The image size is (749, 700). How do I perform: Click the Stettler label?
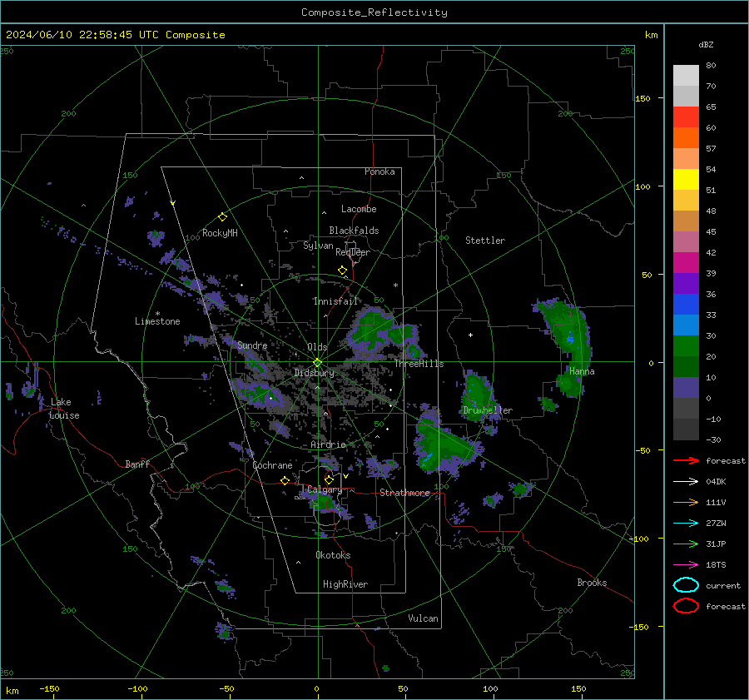click(x=485, y=241)
